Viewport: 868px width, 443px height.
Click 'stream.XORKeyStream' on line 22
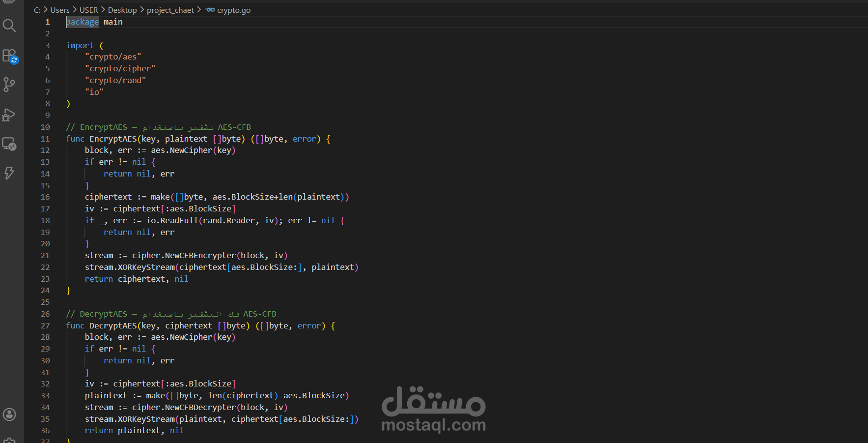(x=130, y=267)
